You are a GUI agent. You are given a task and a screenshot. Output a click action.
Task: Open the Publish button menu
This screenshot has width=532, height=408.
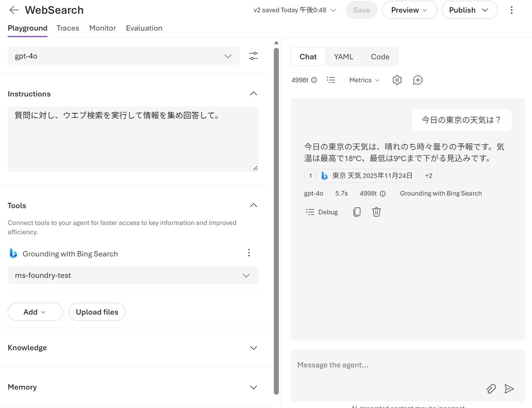[x=469, y=10]
